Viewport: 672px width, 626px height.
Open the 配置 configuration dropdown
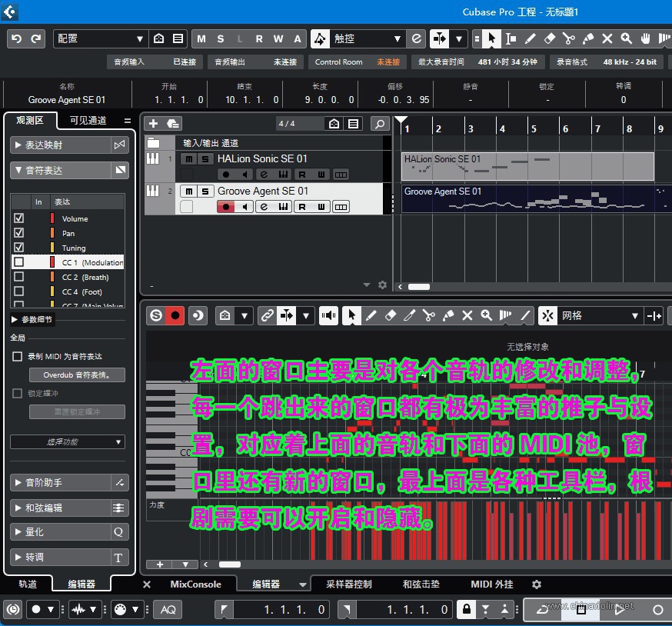101,38
